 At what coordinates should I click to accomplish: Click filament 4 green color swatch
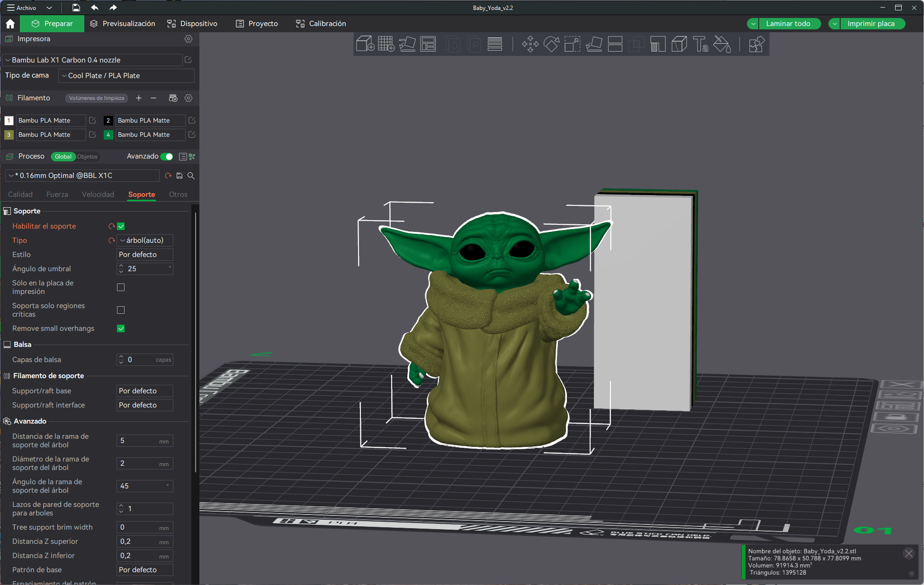click(108, 135)
